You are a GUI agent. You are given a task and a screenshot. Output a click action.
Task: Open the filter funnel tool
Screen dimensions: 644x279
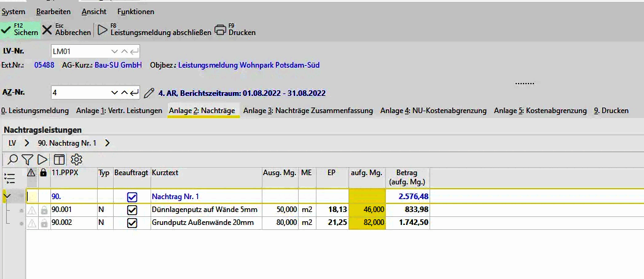27,160
